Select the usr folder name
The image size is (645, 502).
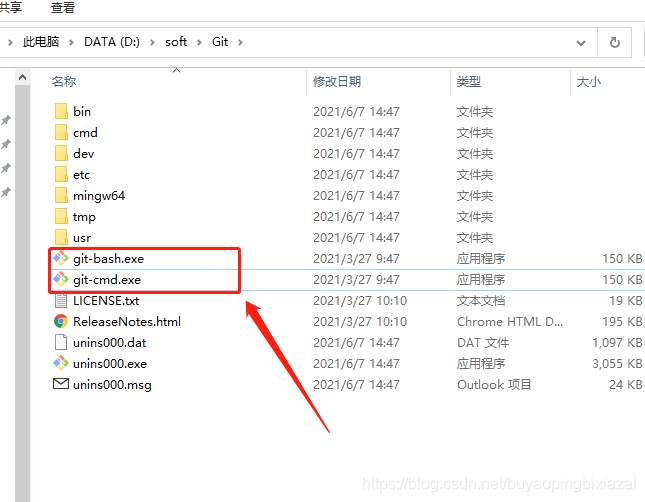[82, 237]
